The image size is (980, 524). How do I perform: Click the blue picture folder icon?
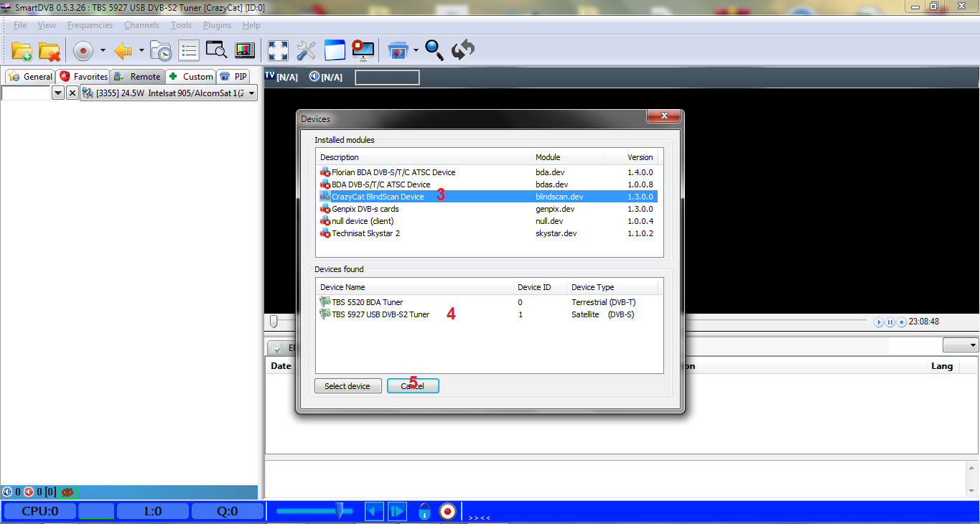(398, 50)
